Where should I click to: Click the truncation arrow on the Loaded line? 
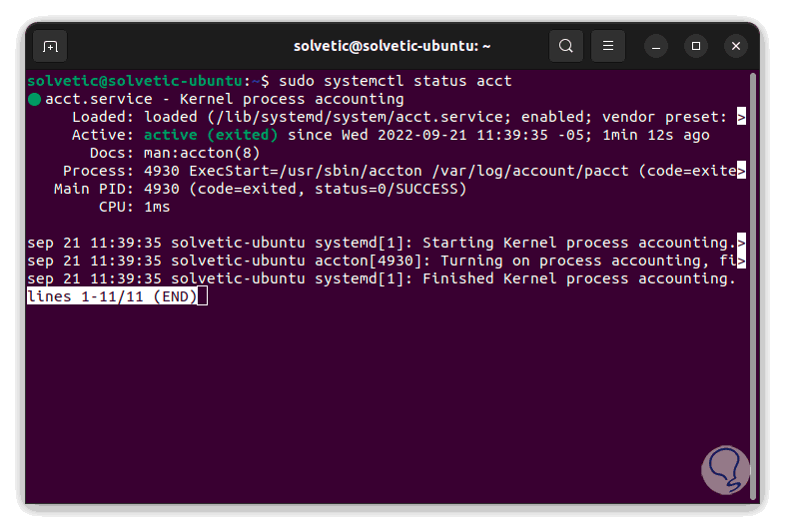coord(741,117)
